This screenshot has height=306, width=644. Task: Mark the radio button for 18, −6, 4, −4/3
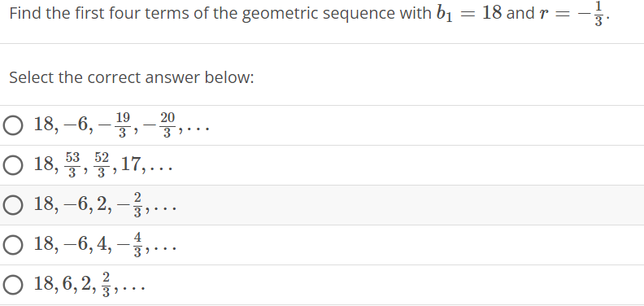click(x=13, y=245)
